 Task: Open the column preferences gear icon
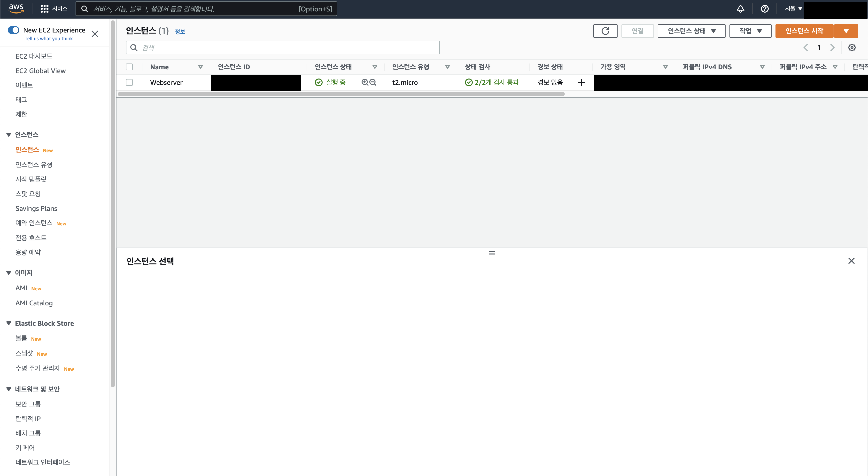[x=852, y=48]
